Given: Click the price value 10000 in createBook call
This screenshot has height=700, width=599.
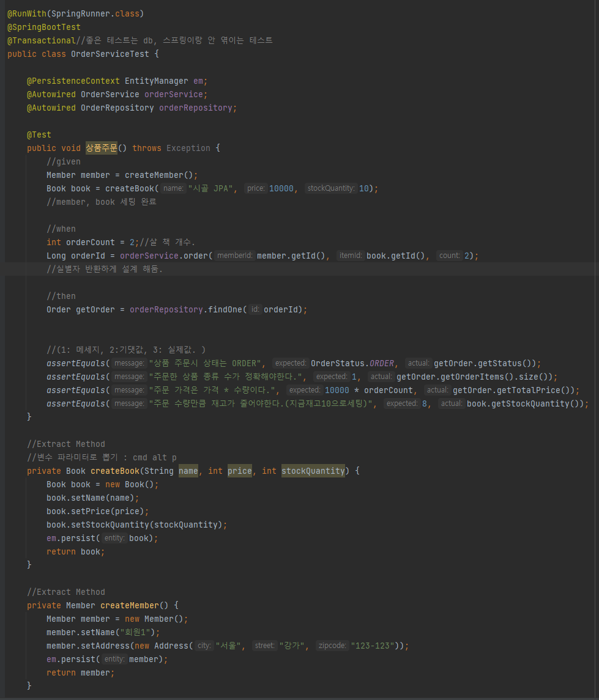Looking at the screenshot, I should pyautogui.click(x=281, y=188).
